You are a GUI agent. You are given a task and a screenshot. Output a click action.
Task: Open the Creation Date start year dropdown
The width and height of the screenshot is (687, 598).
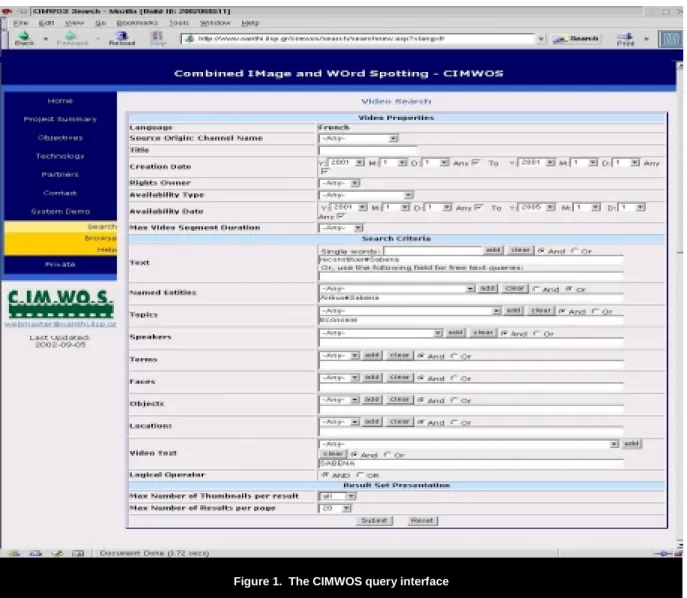point(347,163)
